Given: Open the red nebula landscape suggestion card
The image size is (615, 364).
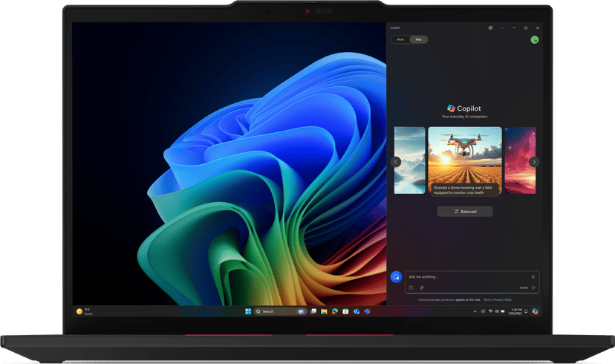Looking at the screenshot, I should (520, 160).
